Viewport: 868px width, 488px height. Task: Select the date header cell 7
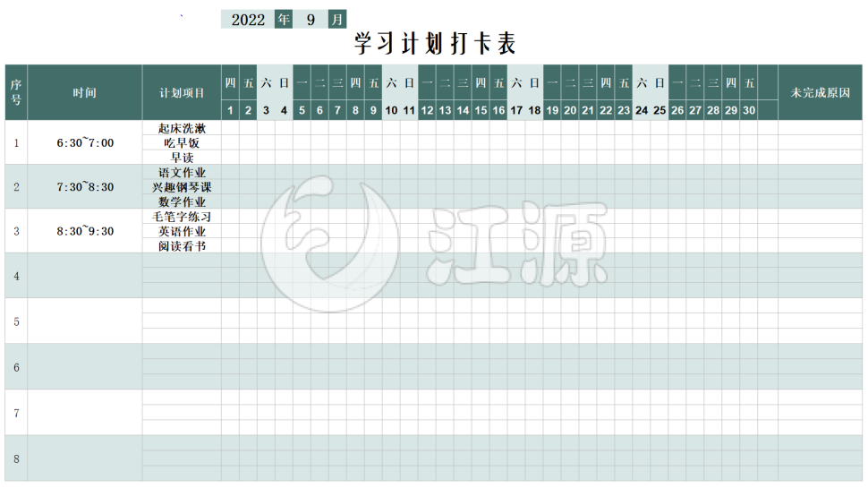coord(337,110)
